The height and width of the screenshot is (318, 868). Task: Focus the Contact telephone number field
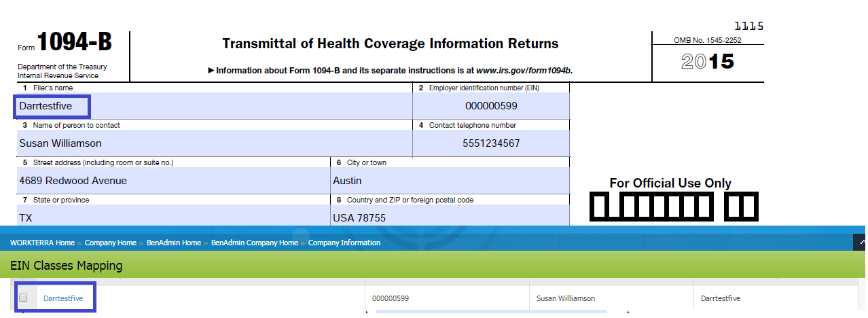click(x=490, y=143)
